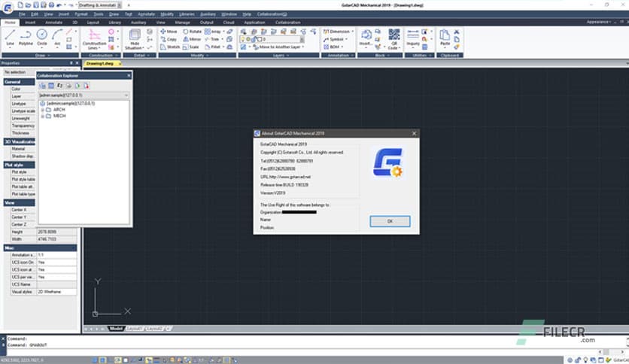Image resolution: width=629 pixels, height=364 pixels.
Task: Expand the Annotation panel title dropdown
Action: click(352, 56)
